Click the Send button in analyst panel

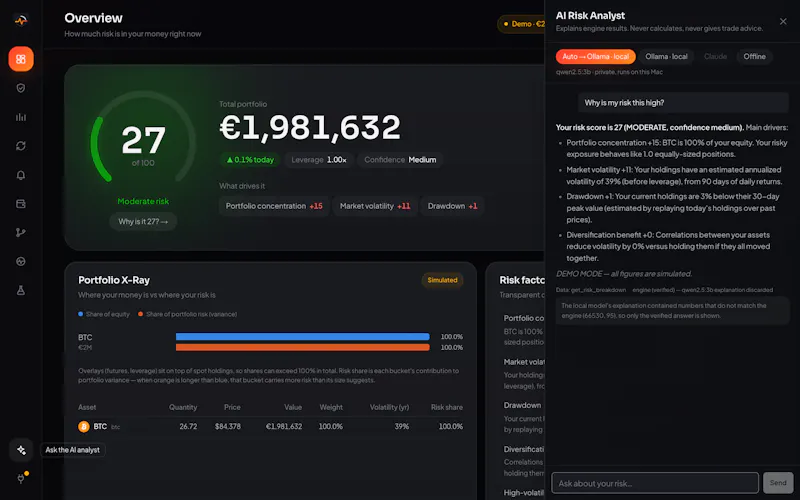(778, 483)
